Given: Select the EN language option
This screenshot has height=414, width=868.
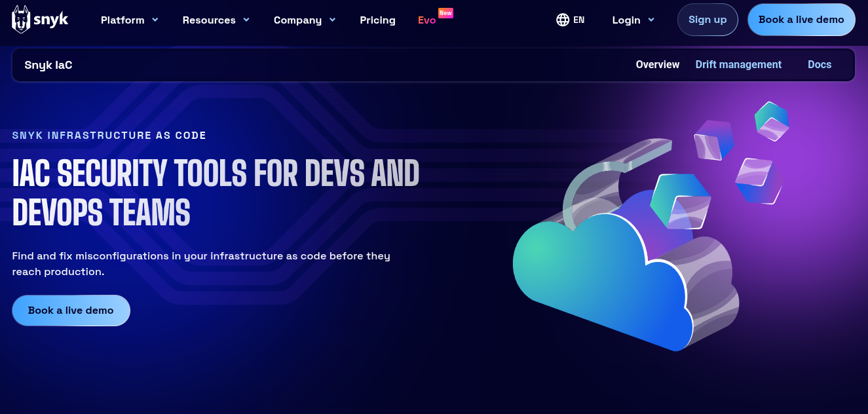Looking at the screenshot, I should click(x=579, y=20).
